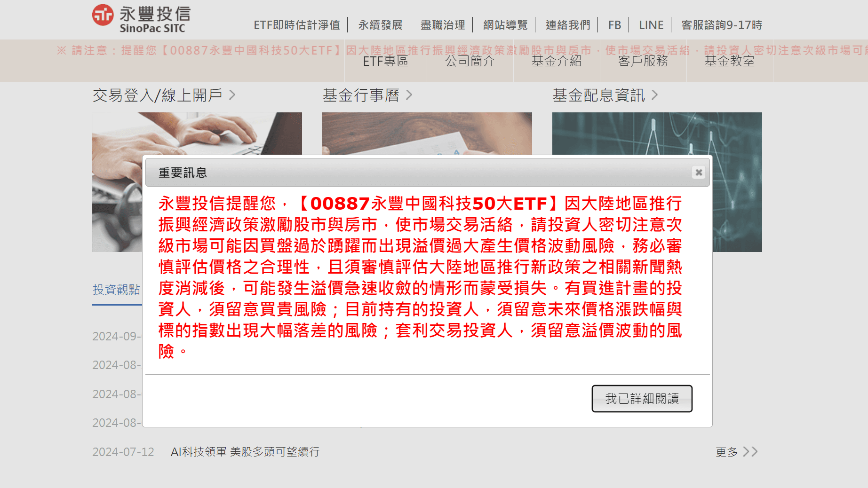Click the SinoPac SITC logo
Viewport: 868px width, 488px height.
point(141,19)
